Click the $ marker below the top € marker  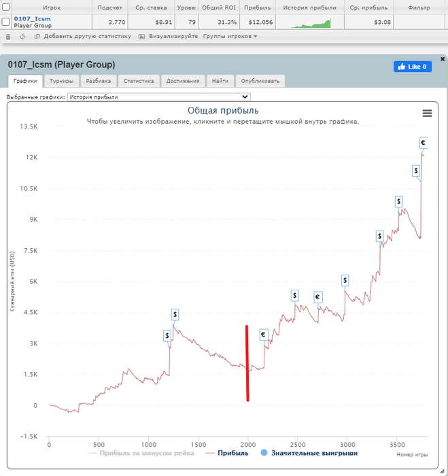click(x=416, y=171)
